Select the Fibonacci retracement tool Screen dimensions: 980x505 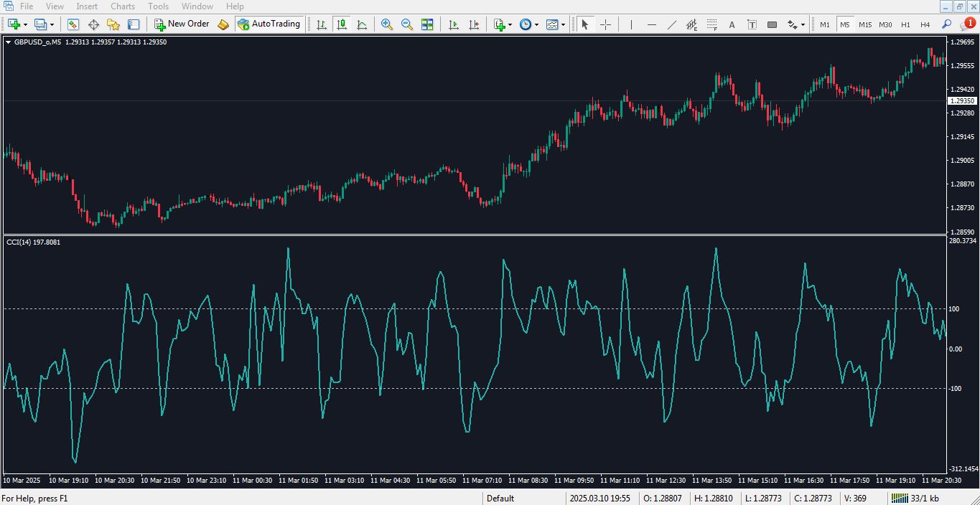point(711,24)
